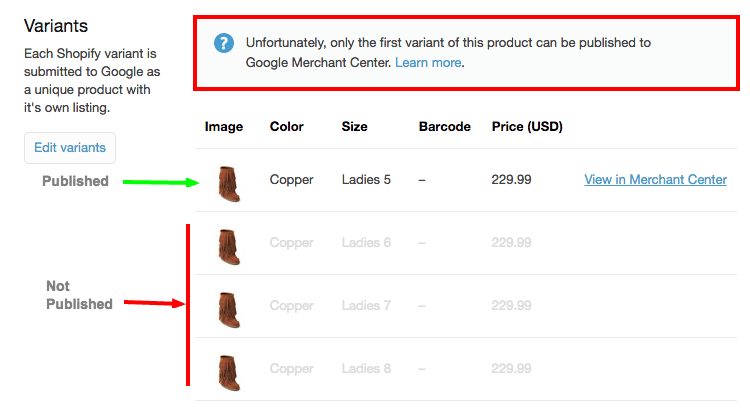The width and height of the screenshot is (750, 409).
Task: Click the Variants section heading
Action: coord(56,25)
